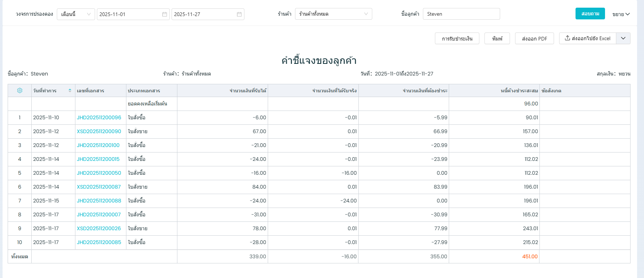Open sales order XSD202511200026
The image size is (644, 278).
[99, 228]
